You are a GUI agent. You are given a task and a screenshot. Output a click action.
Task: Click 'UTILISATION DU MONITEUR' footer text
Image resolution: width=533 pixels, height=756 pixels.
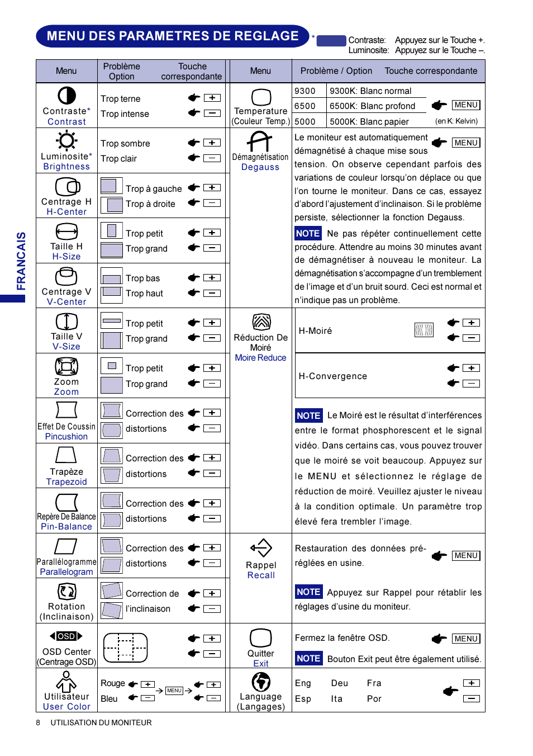101,722
